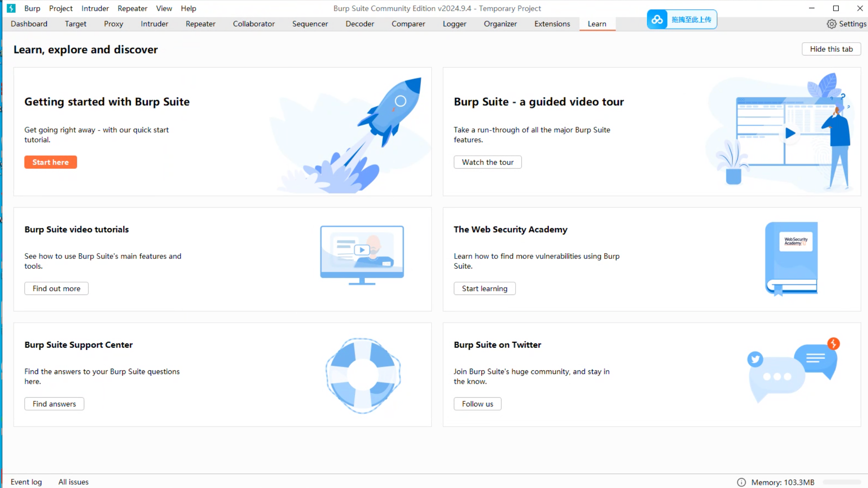Click the memory usage progress bar
Viewport: 868px width, 488px height.
(841, 482)
